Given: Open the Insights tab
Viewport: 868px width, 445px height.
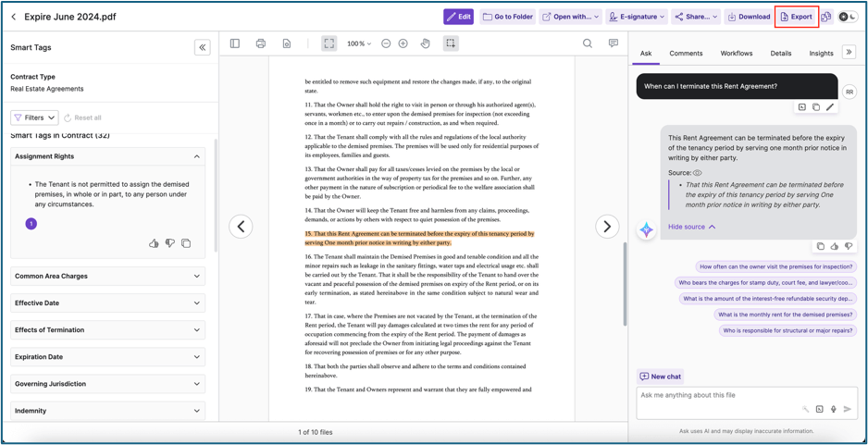Looking at the screenshot, I should tap(821, 54).
